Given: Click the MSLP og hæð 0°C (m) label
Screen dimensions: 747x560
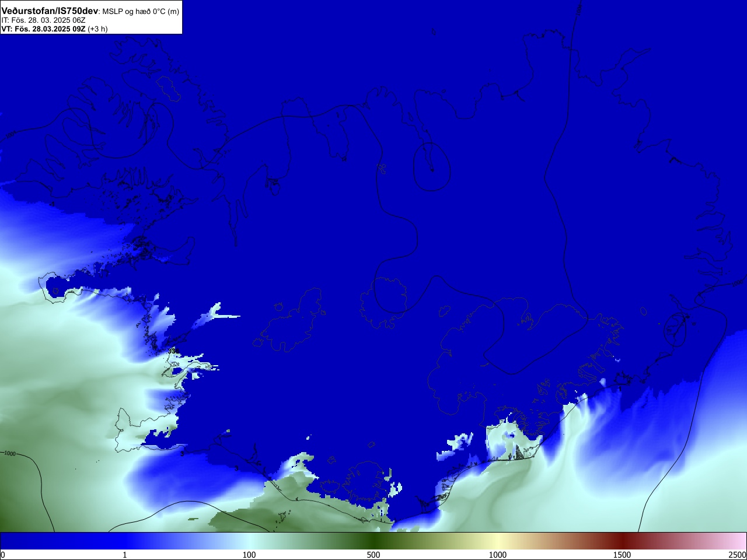Looking at the screenshot, I should (x=141, y=11).
